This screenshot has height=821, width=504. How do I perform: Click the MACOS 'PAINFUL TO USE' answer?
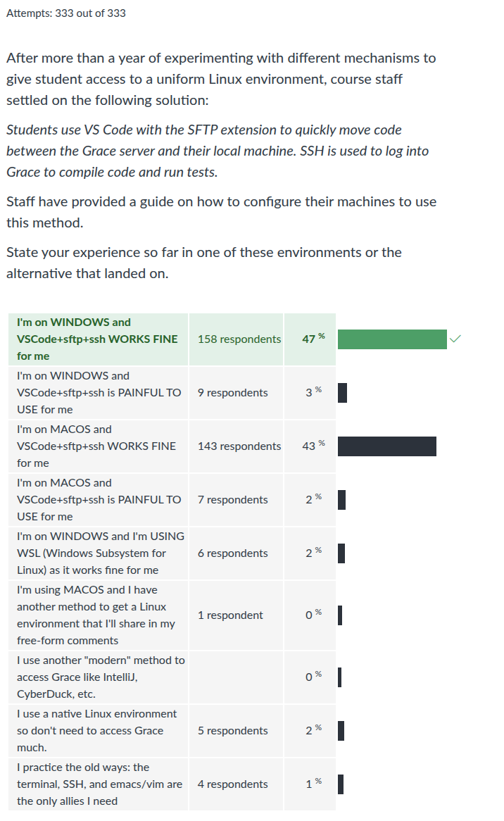click(x=98, y=499)
